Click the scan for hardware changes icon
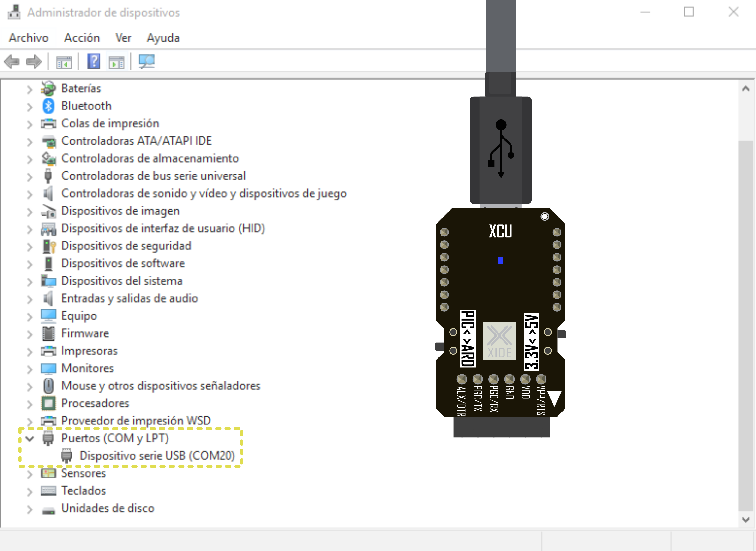This screenshot has width=756, height=551. point(147,62)
